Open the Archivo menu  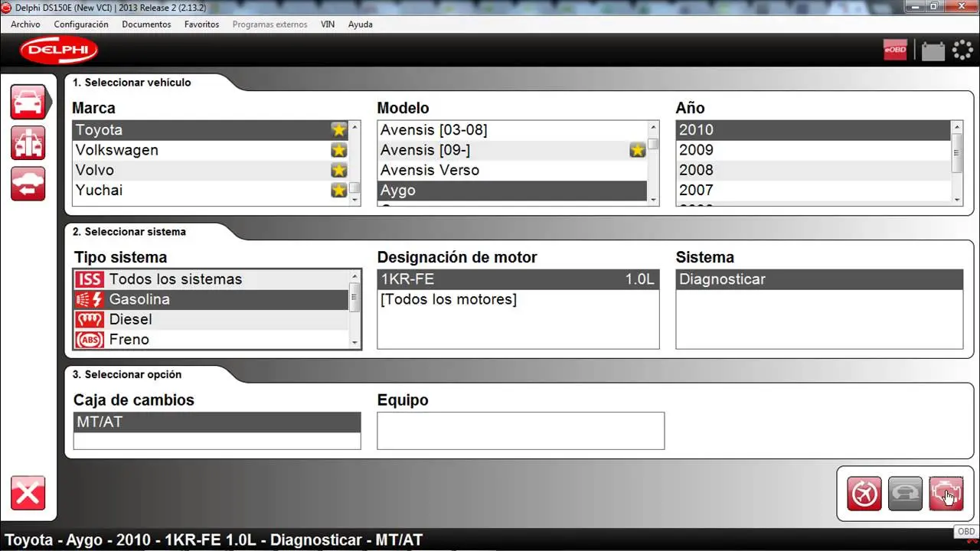point(25,24)
